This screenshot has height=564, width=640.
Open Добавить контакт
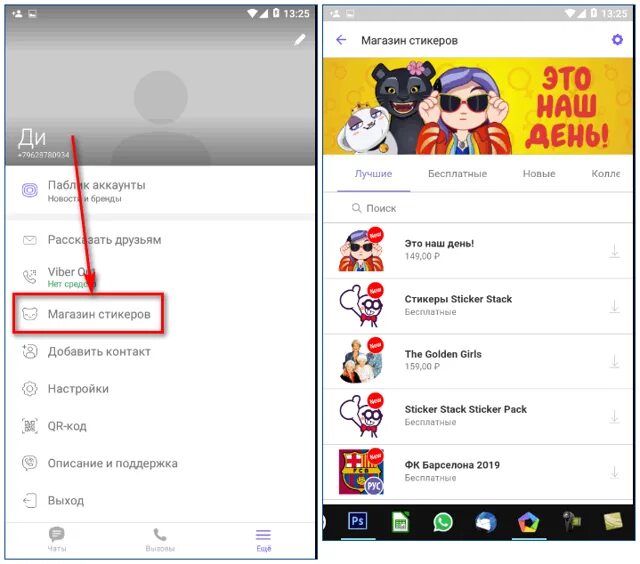pyautogui.click(x=99, y=351)
